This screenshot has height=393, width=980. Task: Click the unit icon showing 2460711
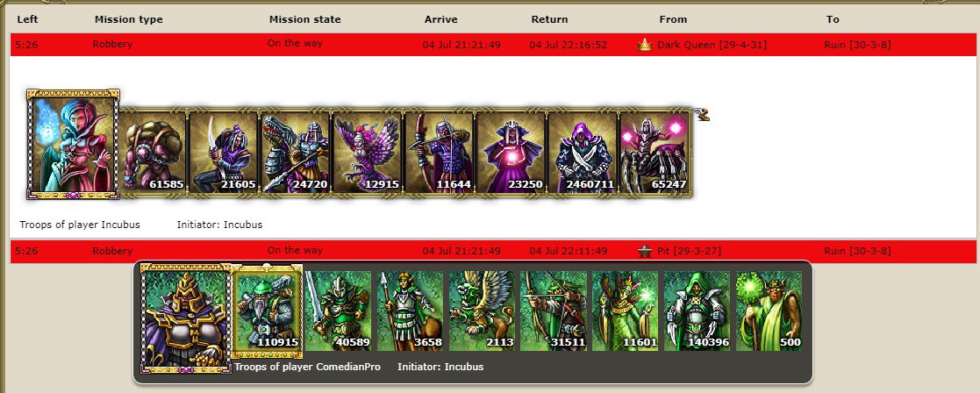[582, 153]
